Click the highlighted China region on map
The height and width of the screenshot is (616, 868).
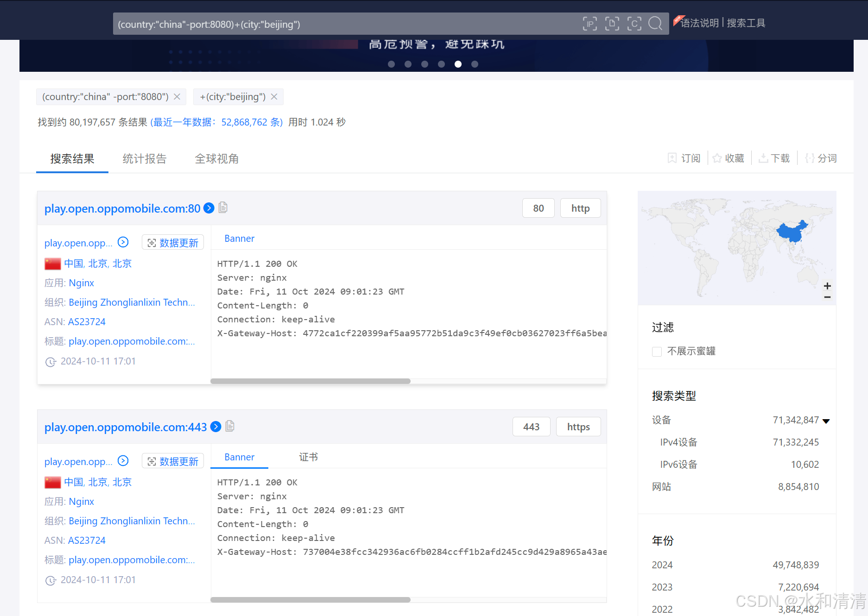pos(792,231)
